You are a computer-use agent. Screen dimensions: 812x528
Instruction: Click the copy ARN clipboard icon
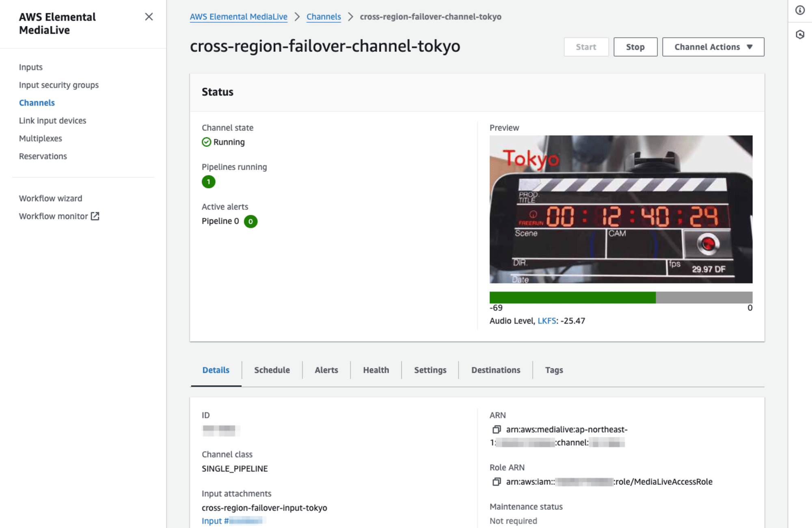click(496, 428)
